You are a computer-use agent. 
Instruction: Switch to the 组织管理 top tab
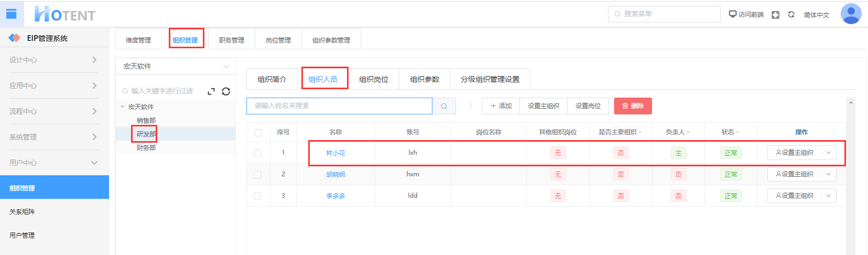185,40
